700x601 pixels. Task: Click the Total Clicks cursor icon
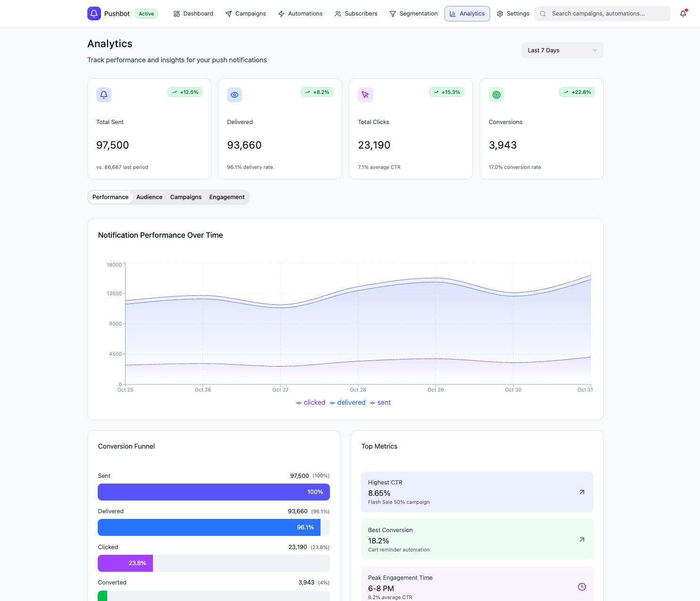tap(365, 95)
